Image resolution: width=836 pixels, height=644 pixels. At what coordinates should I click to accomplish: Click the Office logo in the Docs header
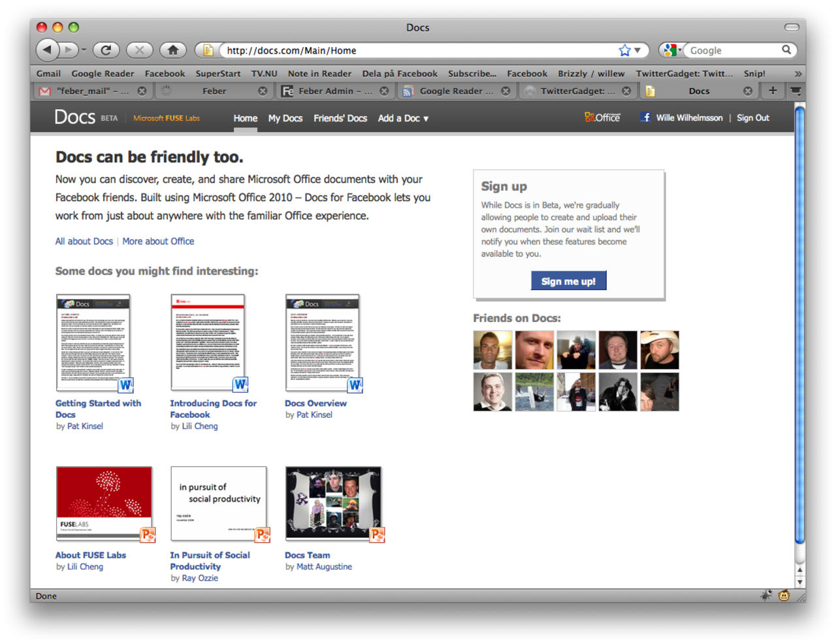tap(602, 118)
